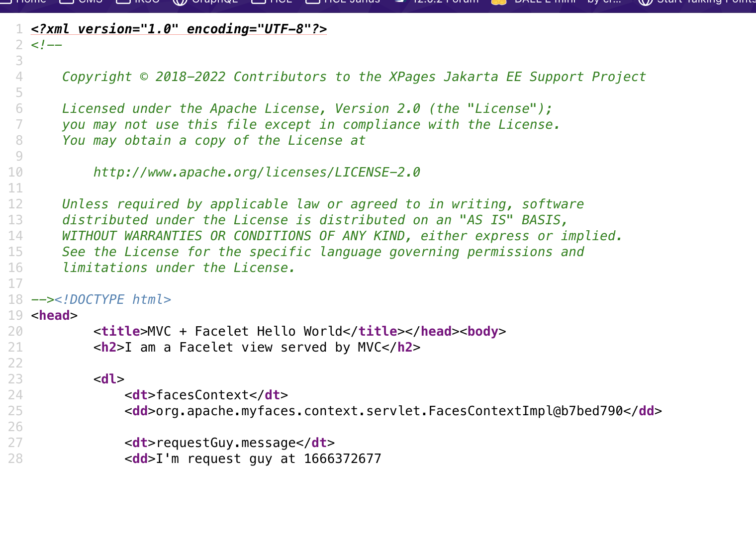Click the folder icon beside the iKSG bookmark
The image size is (756, 550).
point(123,2)
